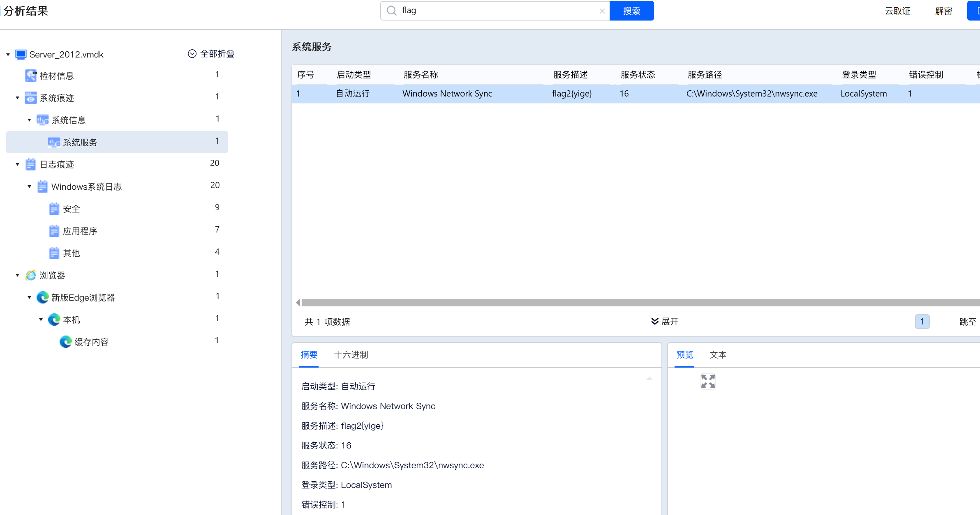The width and height of the screenshot is (980, 515).
Task: Click the 系统服务 tree icon
Action: (54, 142)
